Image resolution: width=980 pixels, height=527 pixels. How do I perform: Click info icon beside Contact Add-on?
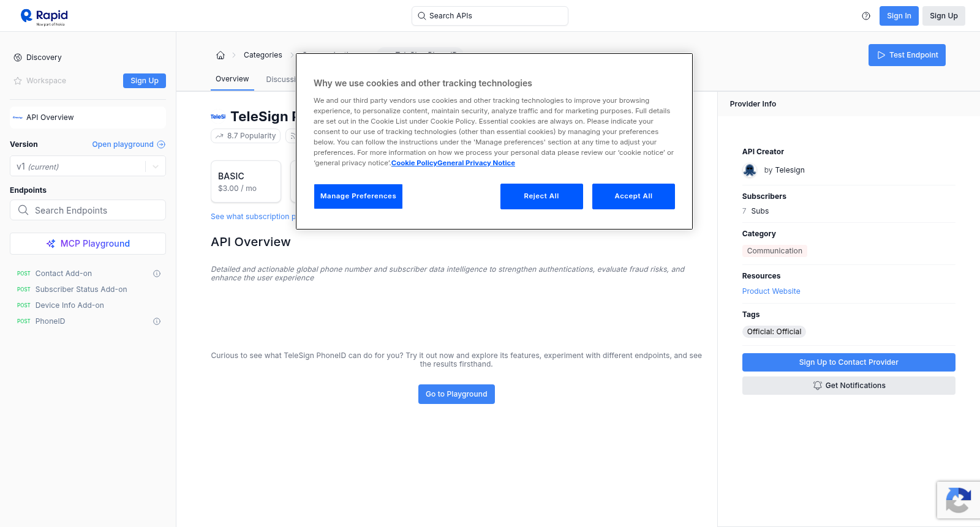tap(157, 274)
